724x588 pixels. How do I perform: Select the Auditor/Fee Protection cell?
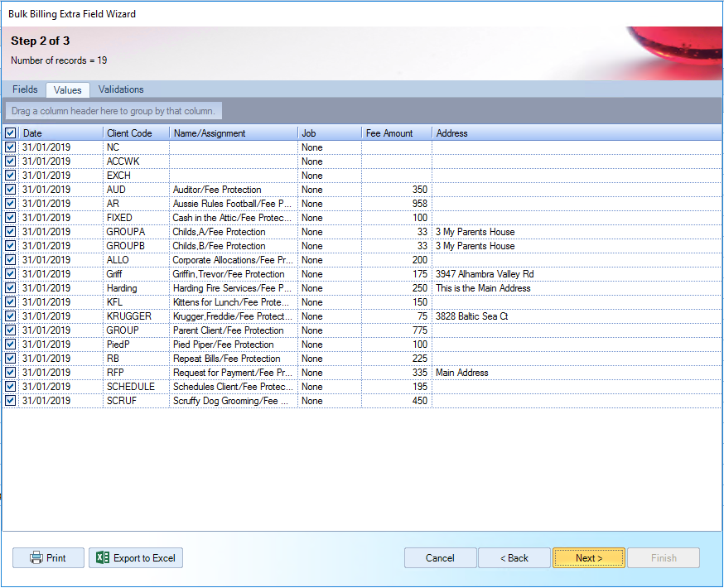point(234,190)
